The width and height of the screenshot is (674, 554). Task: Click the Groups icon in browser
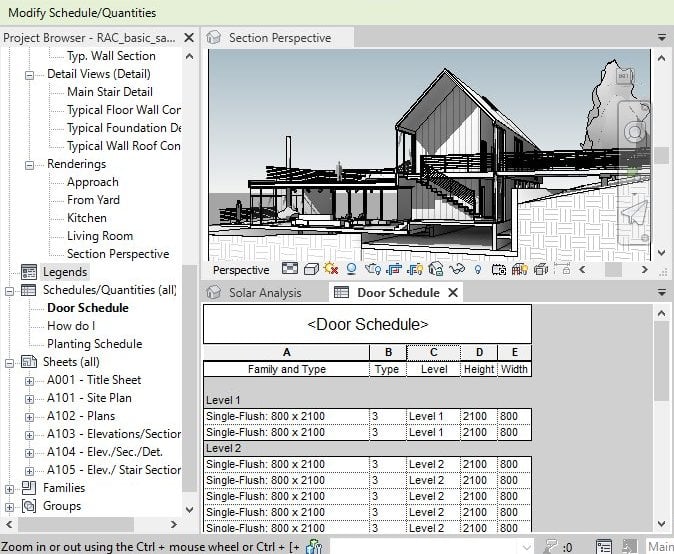(x=29, y=506)
